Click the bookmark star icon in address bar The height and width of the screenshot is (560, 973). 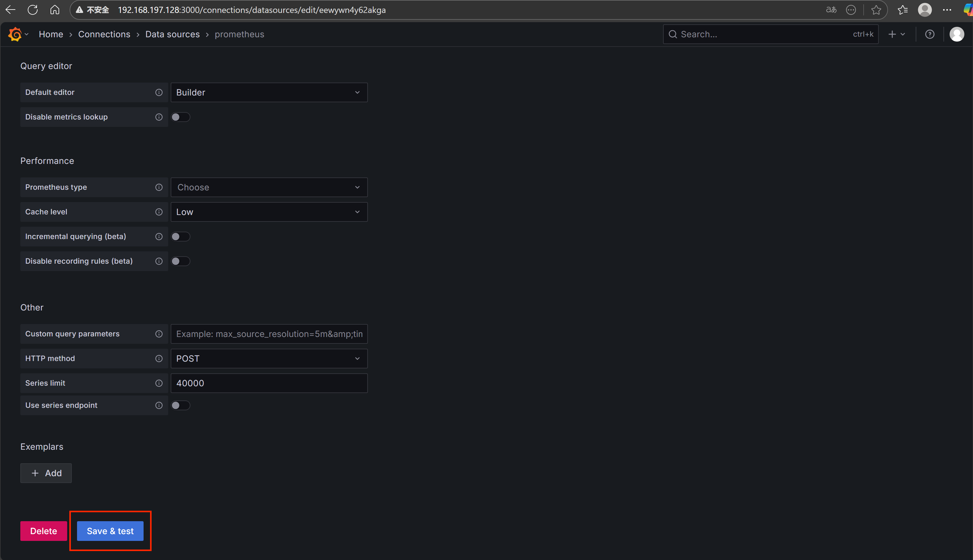pyautogui.click(x=876, y=10)
